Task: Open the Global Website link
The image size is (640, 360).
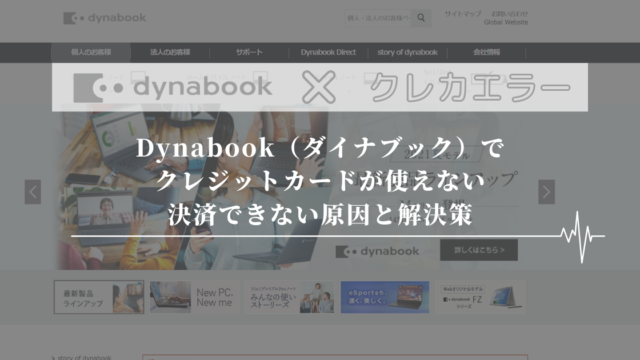Action: (x=506, y=22)
